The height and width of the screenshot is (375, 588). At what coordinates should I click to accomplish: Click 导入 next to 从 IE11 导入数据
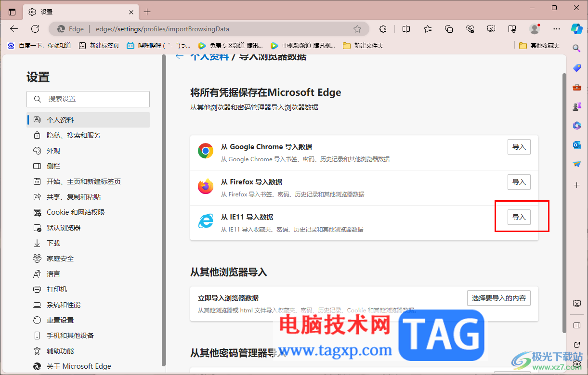[x=519, y=217]
